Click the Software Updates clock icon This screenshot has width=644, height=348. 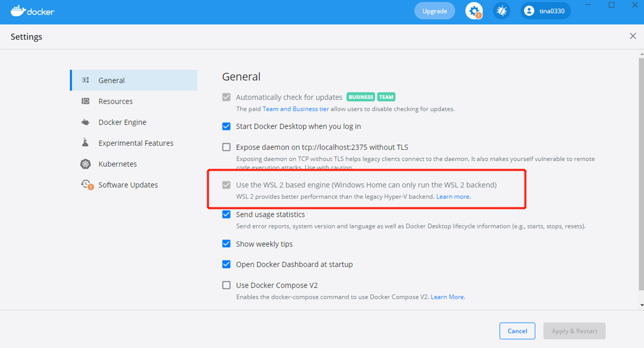(87, 185)
